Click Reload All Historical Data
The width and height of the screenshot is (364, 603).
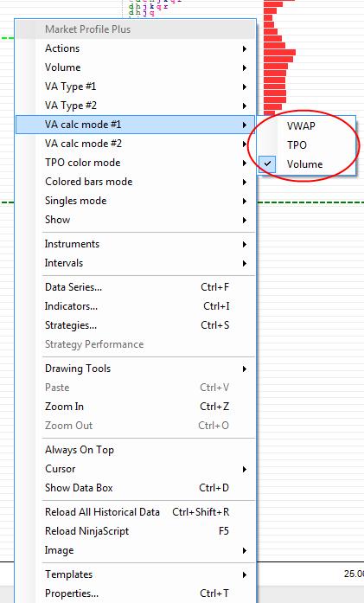[135, 512]
